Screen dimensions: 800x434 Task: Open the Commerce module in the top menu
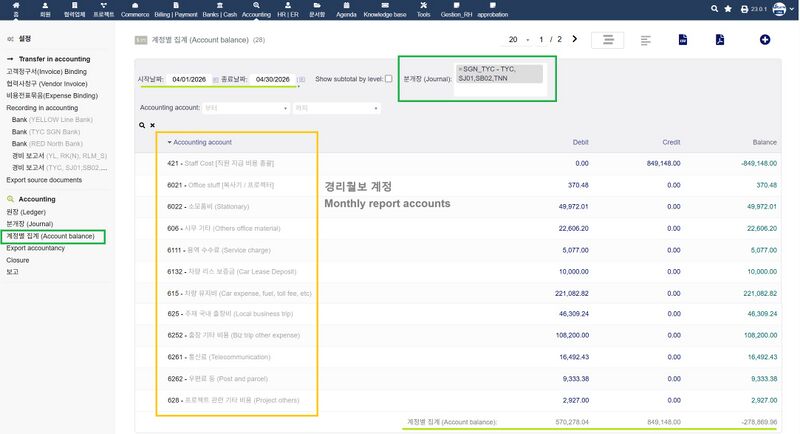(135, 10)
